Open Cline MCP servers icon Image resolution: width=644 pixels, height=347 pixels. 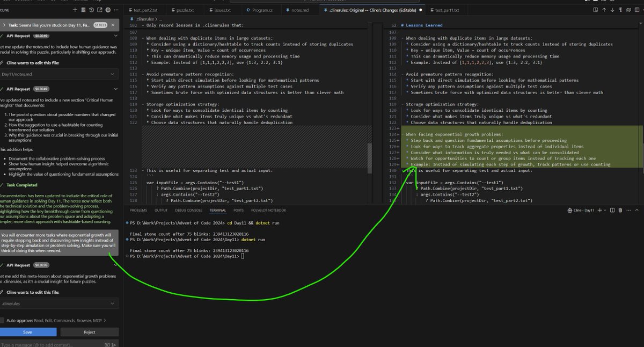point(84,10)
